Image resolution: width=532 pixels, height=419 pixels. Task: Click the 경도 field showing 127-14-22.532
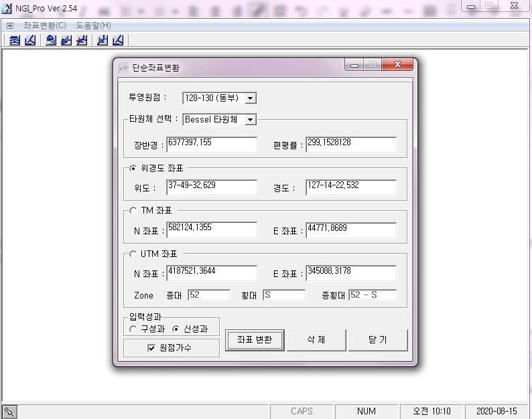[x=351, y=187]
